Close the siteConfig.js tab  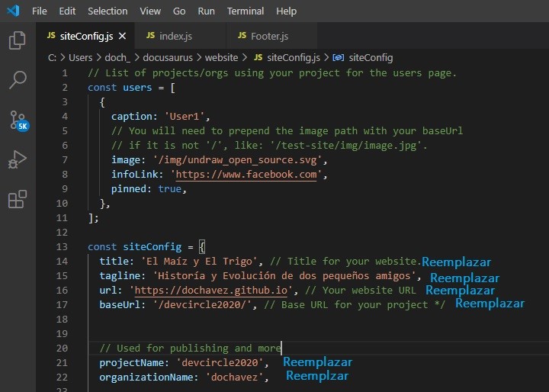coord(122,36)
